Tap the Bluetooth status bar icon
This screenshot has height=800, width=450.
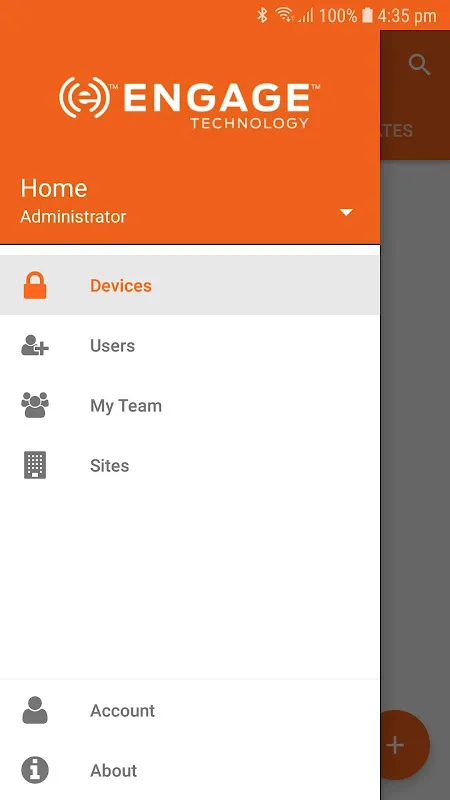tap(262, 15)
